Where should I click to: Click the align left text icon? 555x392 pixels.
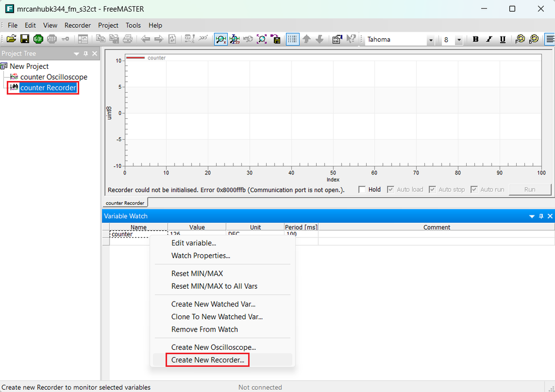[x=549, y=39]
